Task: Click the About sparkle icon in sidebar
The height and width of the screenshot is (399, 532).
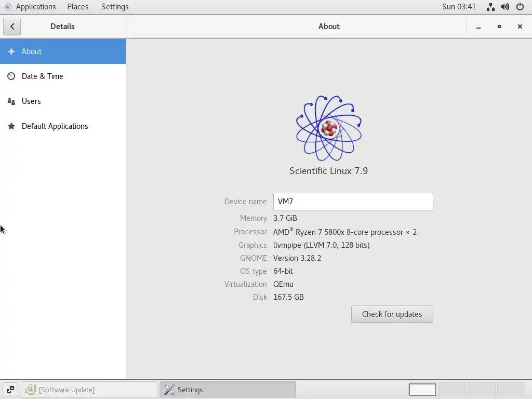Action: tap(11, 51)
